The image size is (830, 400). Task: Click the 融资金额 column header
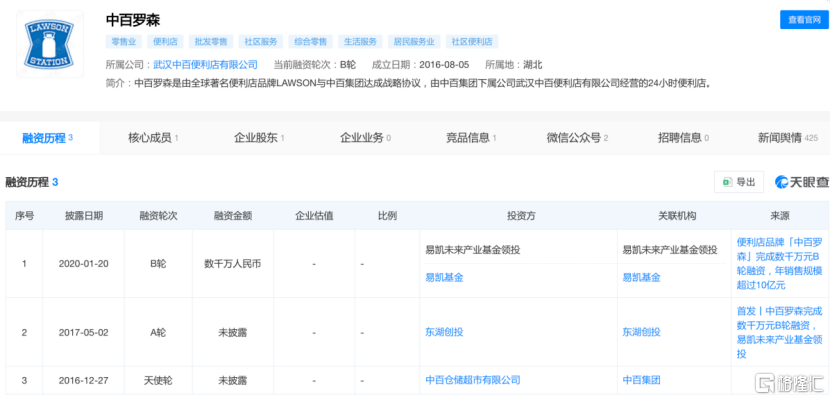(232, 215)
